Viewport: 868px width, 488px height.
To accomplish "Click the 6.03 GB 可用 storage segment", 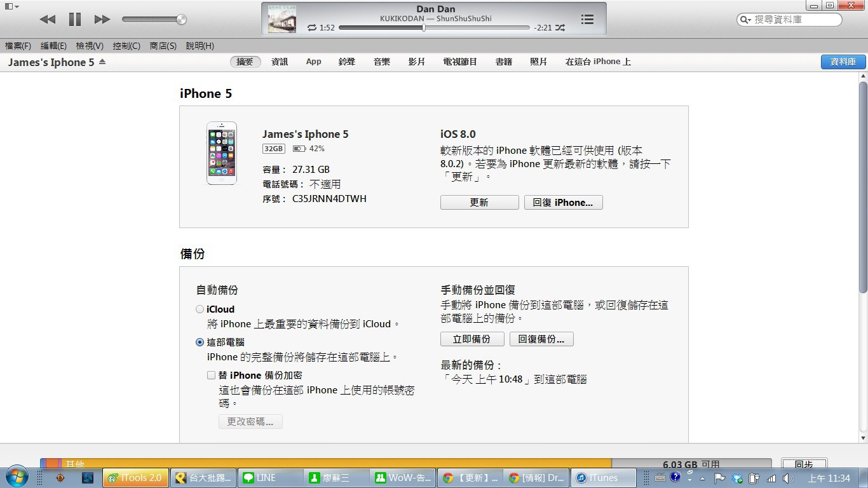I will click(x=691, y=464).
